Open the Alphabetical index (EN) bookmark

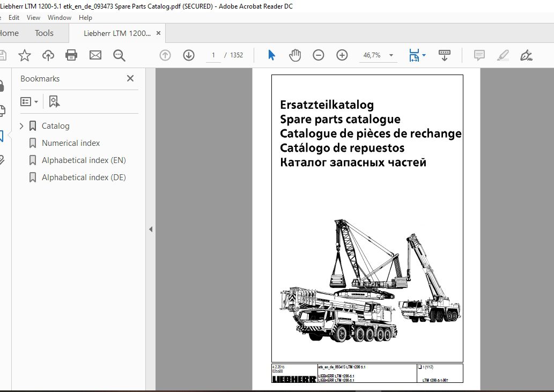84,160
